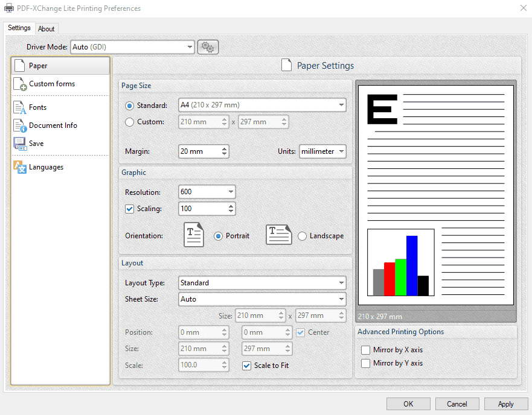Click the landscape orientation page icon
This screenshot has width=532, height=415.
pos(278,235)
